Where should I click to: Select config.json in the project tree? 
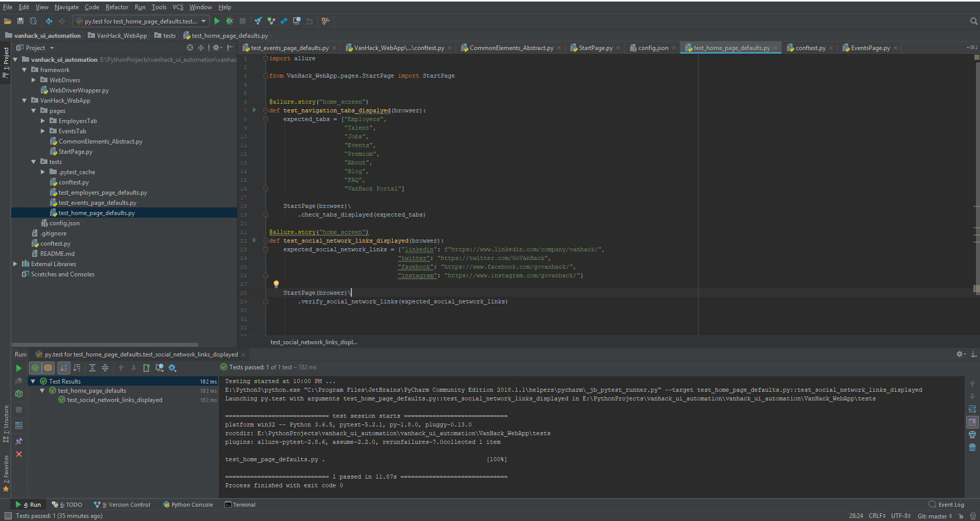click(x=64, y=223)
